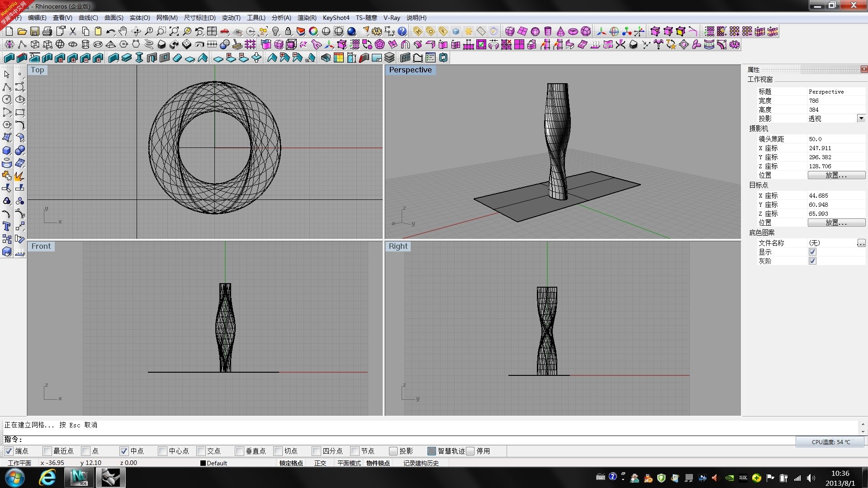868x488 pixels.
Task: Uncheck the 灰阶 checkbox in properties
Action: coord(812,261)
